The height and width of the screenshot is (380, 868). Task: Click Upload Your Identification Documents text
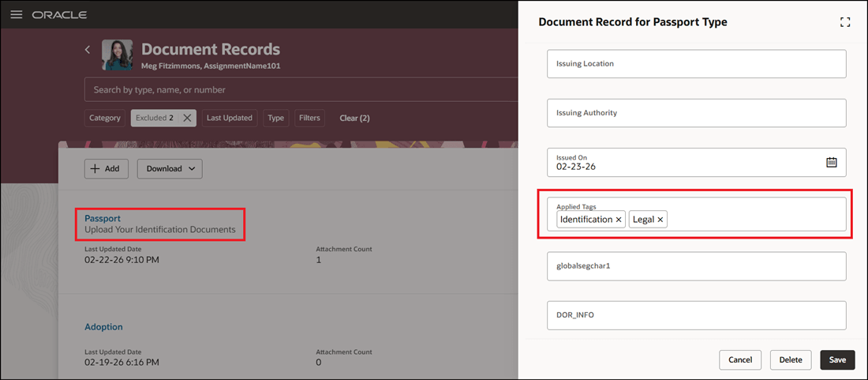[160, 229]
